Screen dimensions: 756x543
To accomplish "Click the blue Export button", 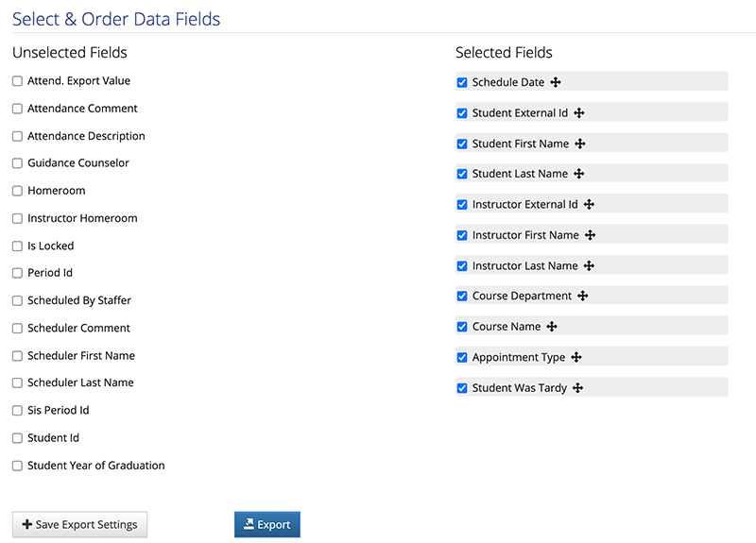I will click(267, 524).
